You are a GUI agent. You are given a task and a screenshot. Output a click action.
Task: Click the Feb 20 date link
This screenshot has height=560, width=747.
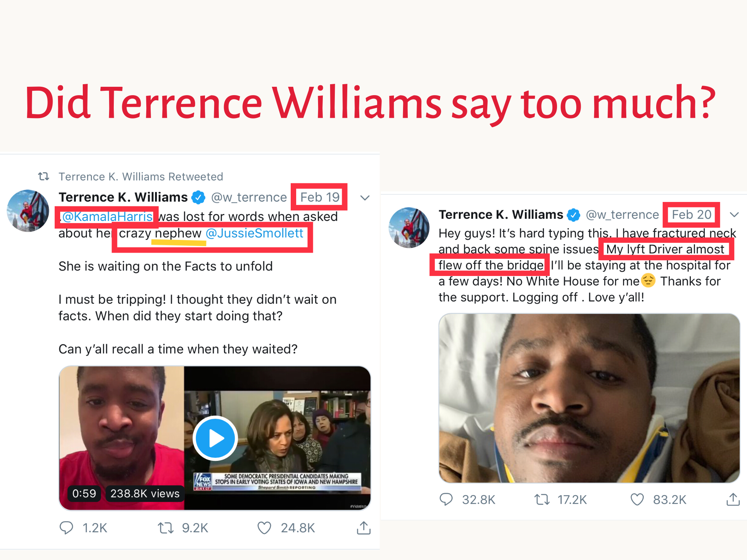tap(692, 214)
